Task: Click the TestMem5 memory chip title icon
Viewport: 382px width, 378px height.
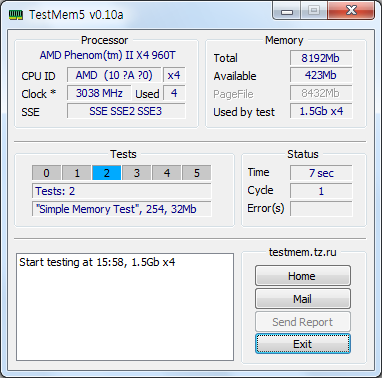Action: click(16, 15)
